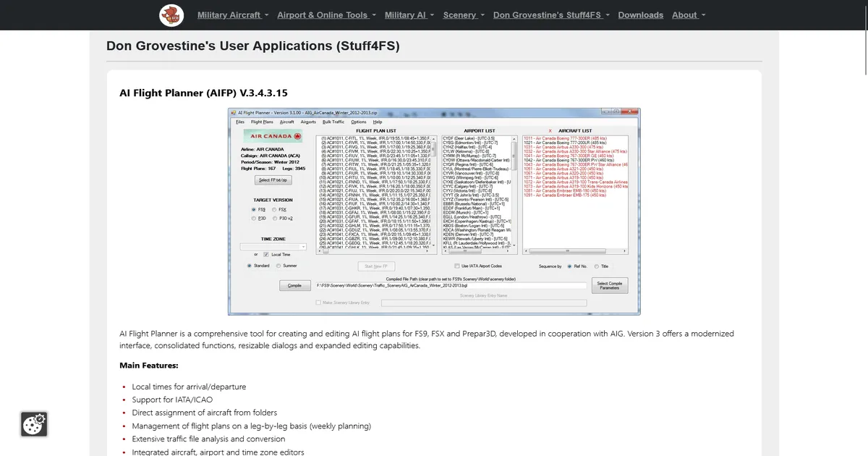Open the cookie settings icon
The height and width of the screenshot is (456, 868).
coord(34,424)
